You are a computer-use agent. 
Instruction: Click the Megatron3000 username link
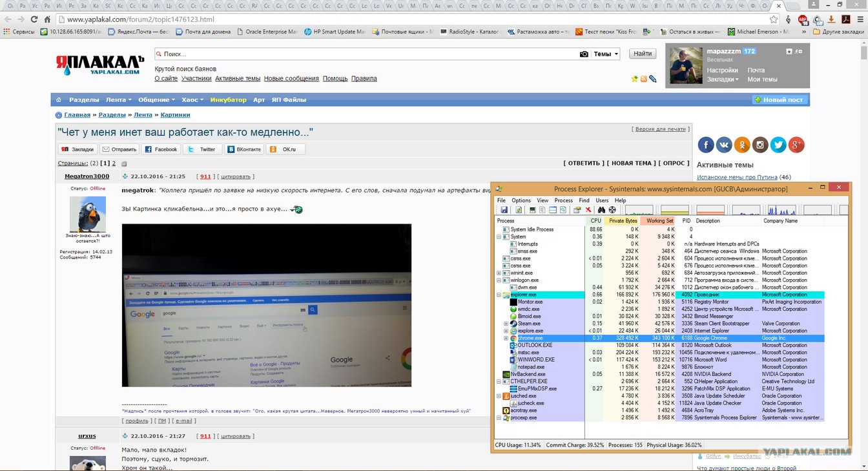87,176
